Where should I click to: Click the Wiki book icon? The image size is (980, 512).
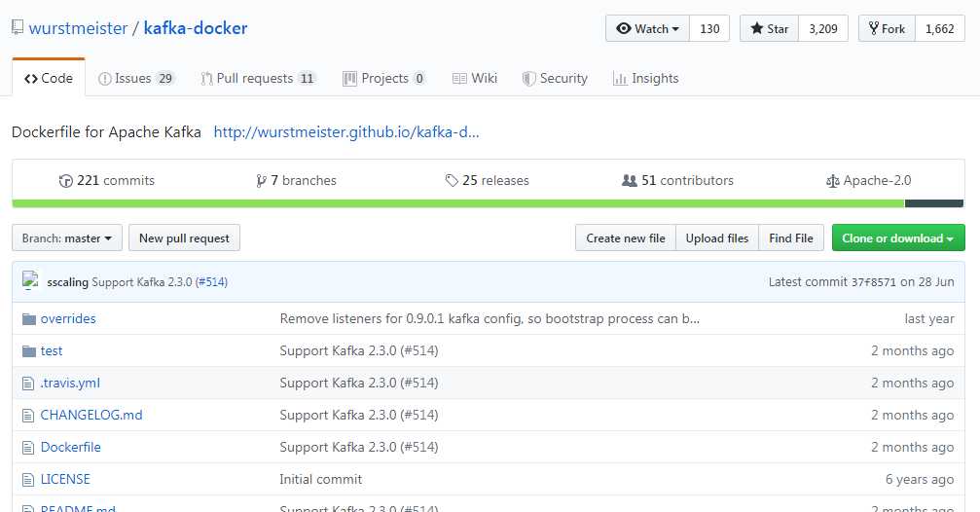click(459, 79)
